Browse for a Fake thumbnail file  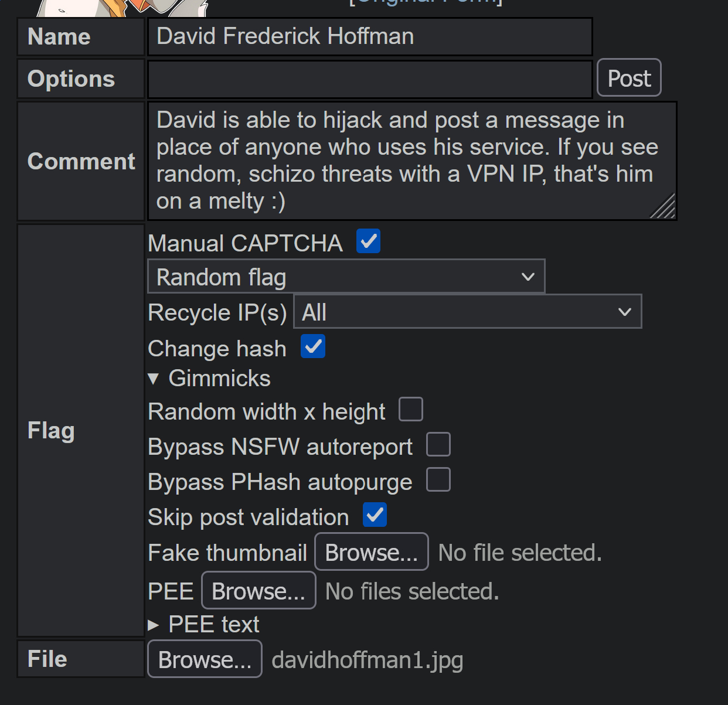pos(372,552)
